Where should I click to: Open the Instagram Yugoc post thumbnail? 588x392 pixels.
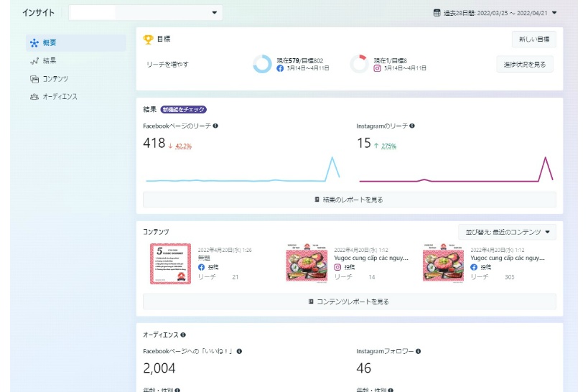pyautogui.click(x=307, y=263)
